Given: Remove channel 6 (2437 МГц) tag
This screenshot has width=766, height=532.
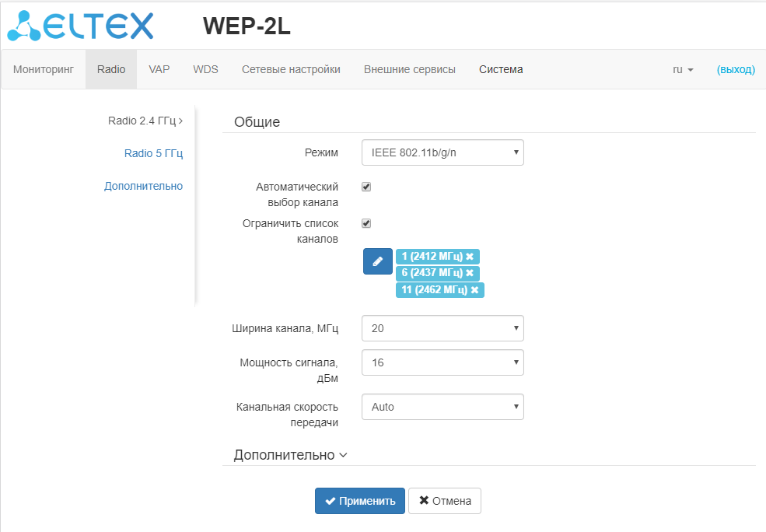Looking at the screenshot, I should click(x=470, y=273).
